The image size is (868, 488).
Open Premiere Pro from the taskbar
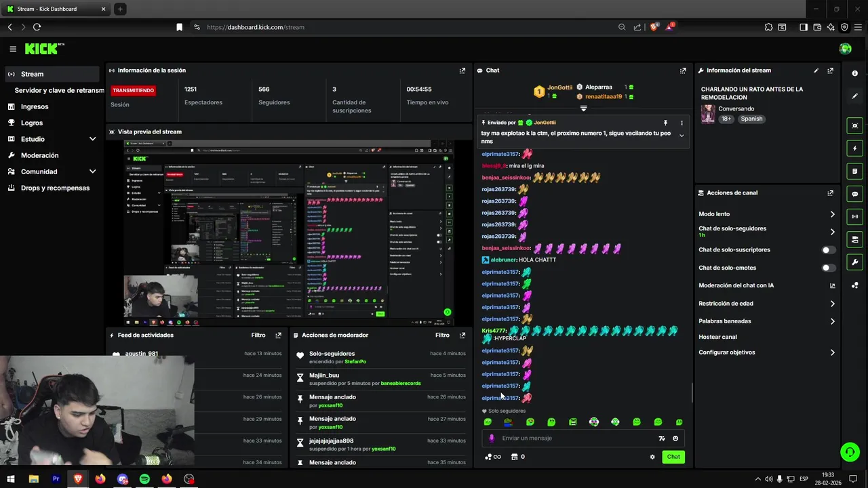pos(56,479)
